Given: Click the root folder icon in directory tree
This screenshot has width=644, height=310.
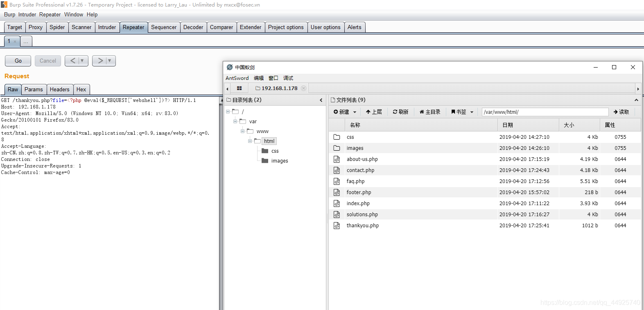Looking at the screenshot, I should coord(235,111).
